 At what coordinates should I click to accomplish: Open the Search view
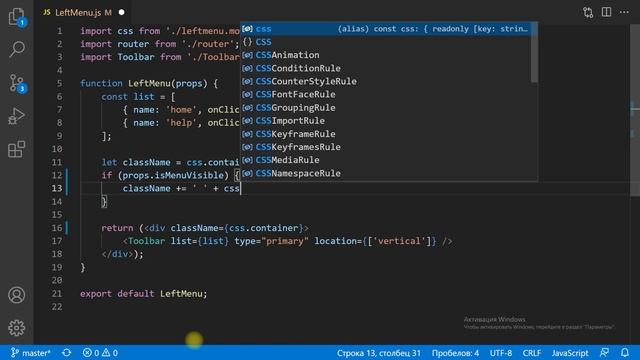click(17, 49)
